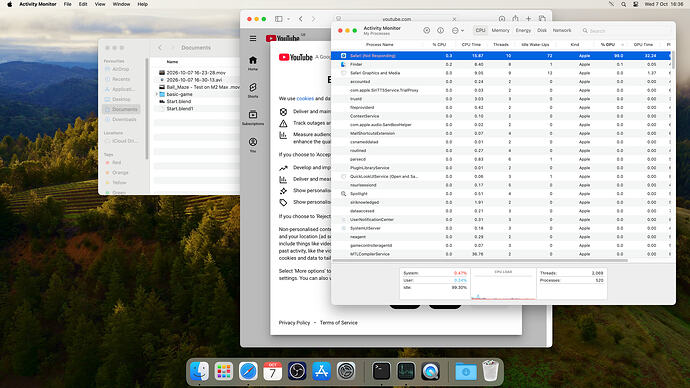Switch to the CPU tab
Screen dimensions: 690x388
(x=480, y=30)
